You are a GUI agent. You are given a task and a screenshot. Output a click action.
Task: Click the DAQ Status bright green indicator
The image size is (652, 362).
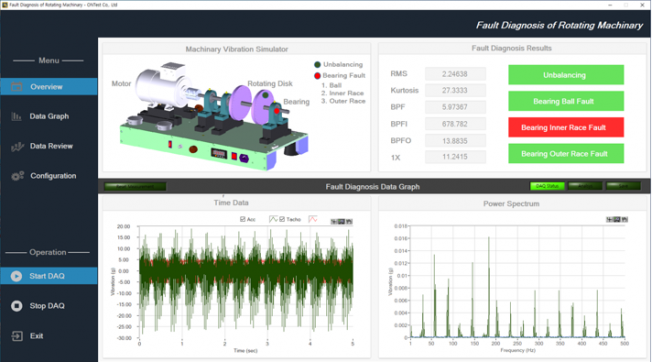coord(547,186)
